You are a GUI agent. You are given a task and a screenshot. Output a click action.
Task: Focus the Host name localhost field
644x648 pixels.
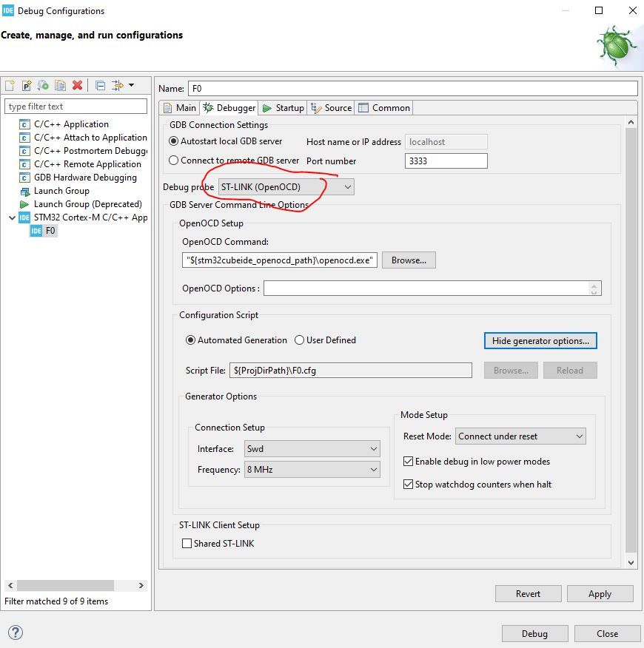pos(446,142)
